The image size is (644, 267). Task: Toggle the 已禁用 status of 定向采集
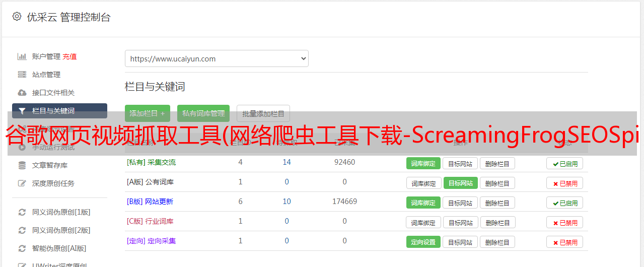click(565, 242)
